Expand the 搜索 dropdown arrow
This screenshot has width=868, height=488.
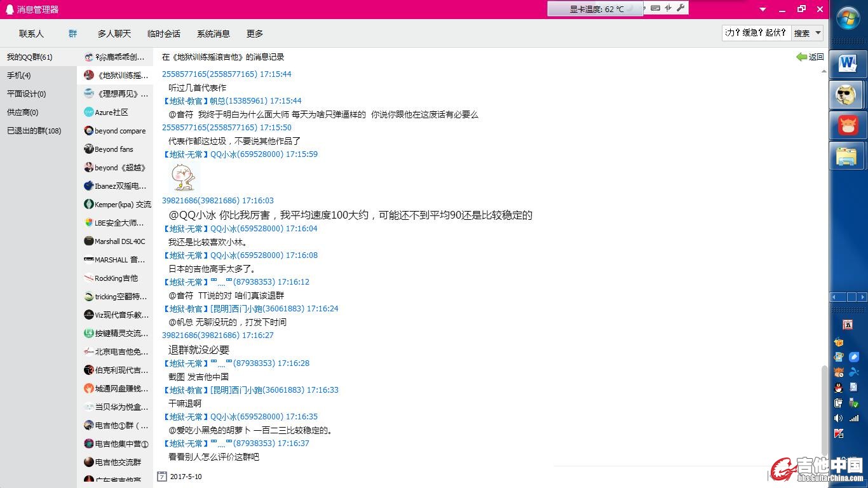point(818,33)
